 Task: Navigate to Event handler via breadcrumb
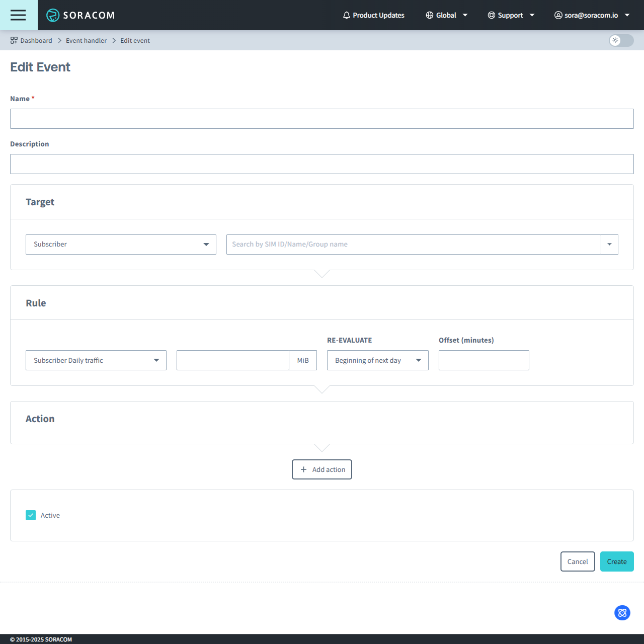86,40
